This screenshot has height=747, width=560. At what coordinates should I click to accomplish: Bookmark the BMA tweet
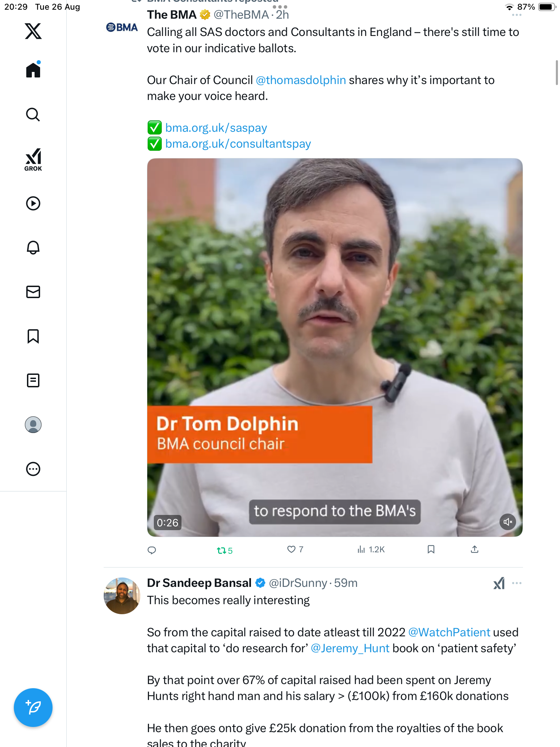pos(431,550)
